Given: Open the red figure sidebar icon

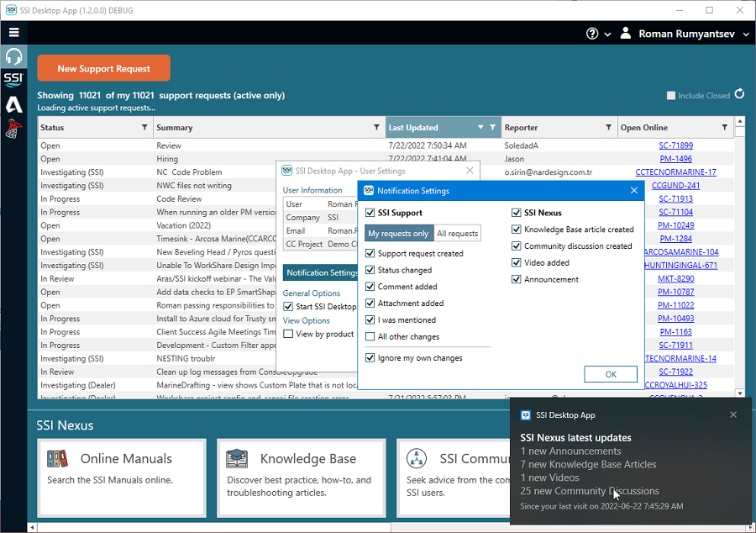Looking at the screenshot, I should click(x=13, y=129).
